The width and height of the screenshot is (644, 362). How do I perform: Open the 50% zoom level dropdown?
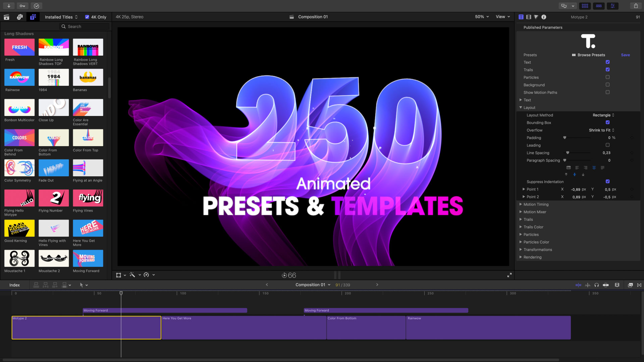482,17
